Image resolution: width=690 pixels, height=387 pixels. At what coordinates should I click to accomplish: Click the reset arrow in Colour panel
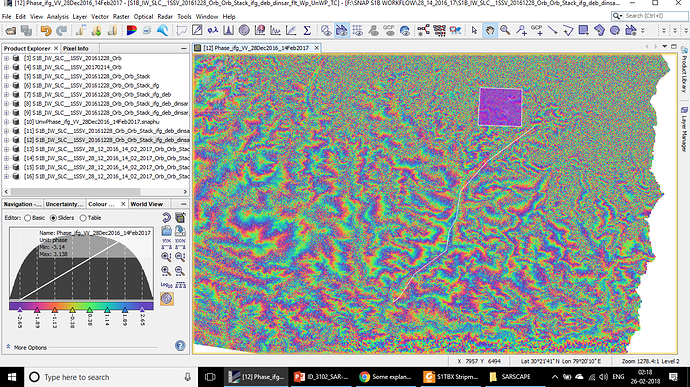(166, 217)
